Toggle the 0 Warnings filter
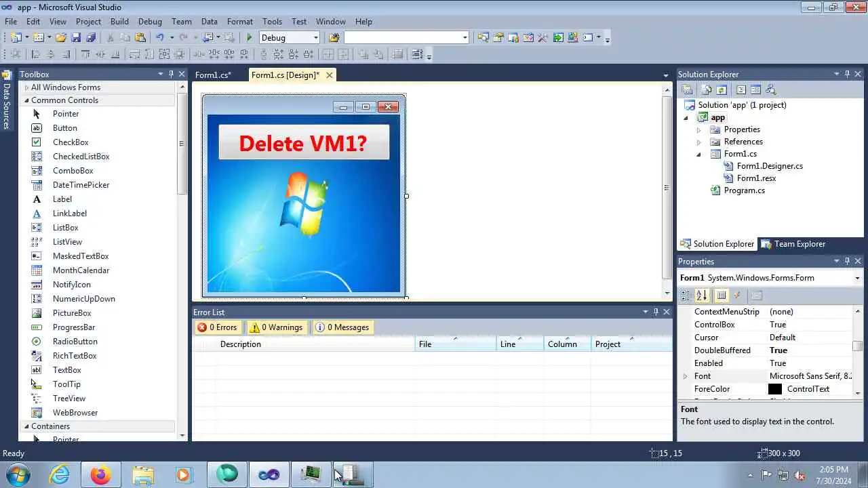This screenshot has width=868, height=488. 276,327
